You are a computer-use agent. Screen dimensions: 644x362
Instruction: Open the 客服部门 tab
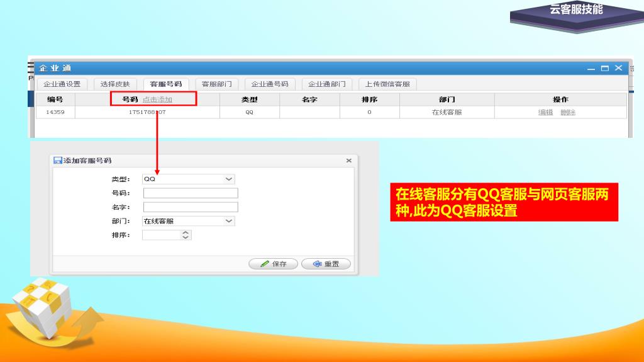[x=217, y=84]
